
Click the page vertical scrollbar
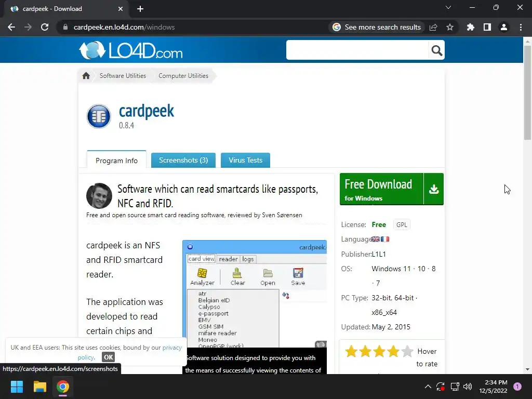pos(527,91)
